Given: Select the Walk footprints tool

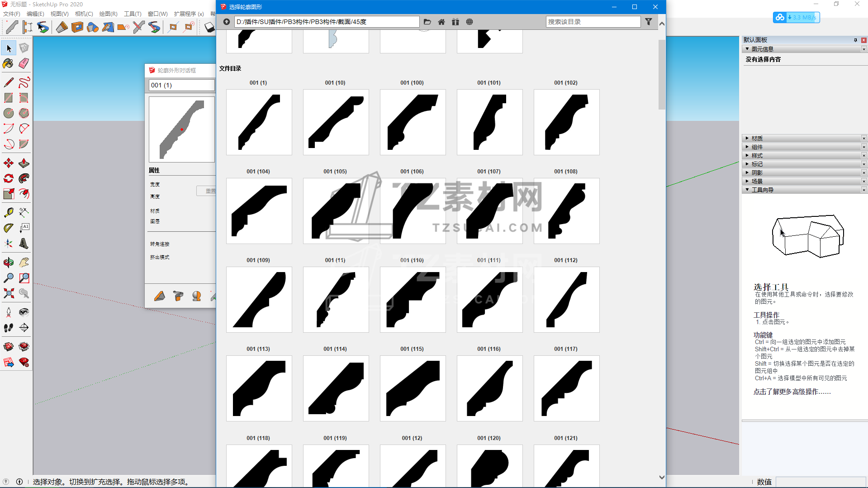Looking at the screenshot, I should pos(9,327).
